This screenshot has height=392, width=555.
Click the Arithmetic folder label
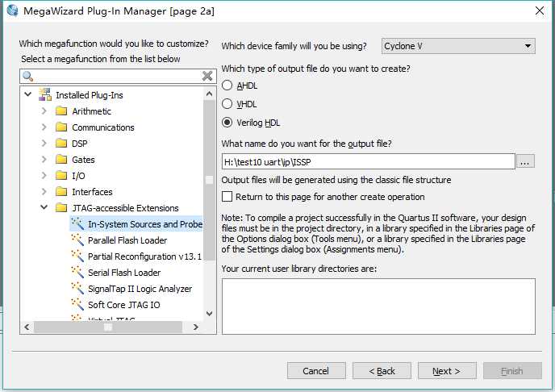coord(91,111)
